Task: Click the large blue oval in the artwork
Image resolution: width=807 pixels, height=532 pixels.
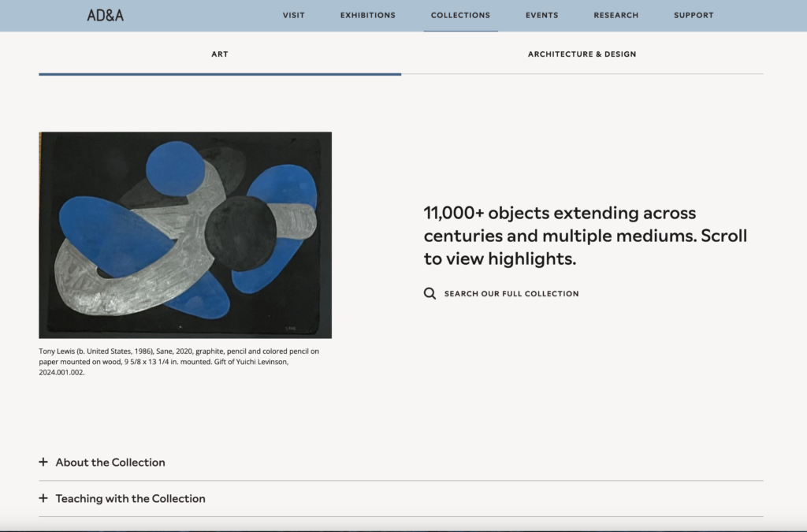Action: tap(110, 236)
